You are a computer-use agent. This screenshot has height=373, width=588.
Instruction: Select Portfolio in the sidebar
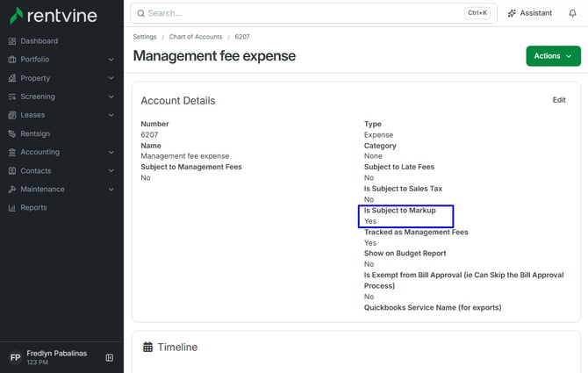[35, 60]
